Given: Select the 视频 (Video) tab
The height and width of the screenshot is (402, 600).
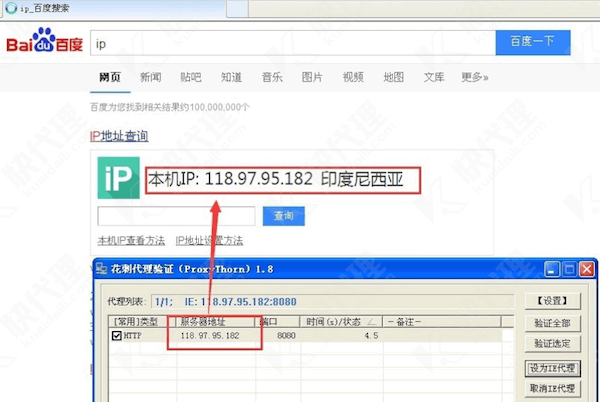Looking at the screenshot, I should coord(352,77).
